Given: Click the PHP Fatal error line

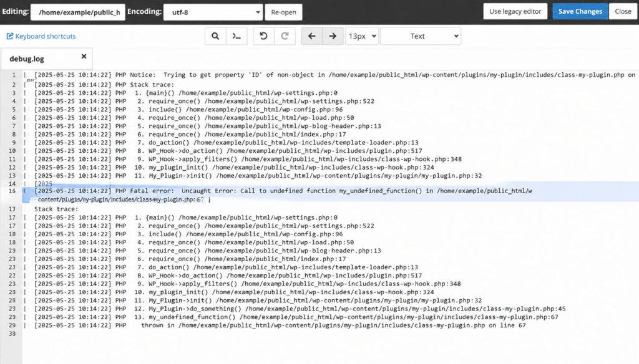Looking at the screenshot, I should click(x=283, y=191).
